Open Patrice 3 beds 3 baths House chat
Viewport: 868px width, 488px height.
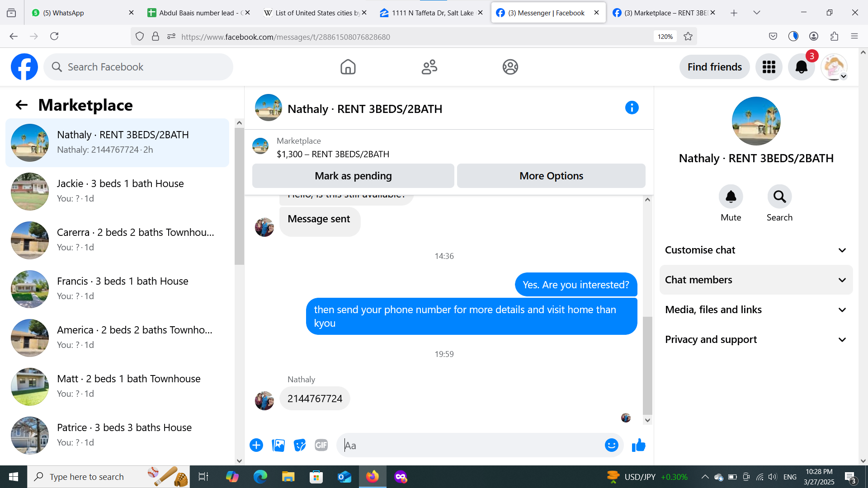(x=118, y=436)
